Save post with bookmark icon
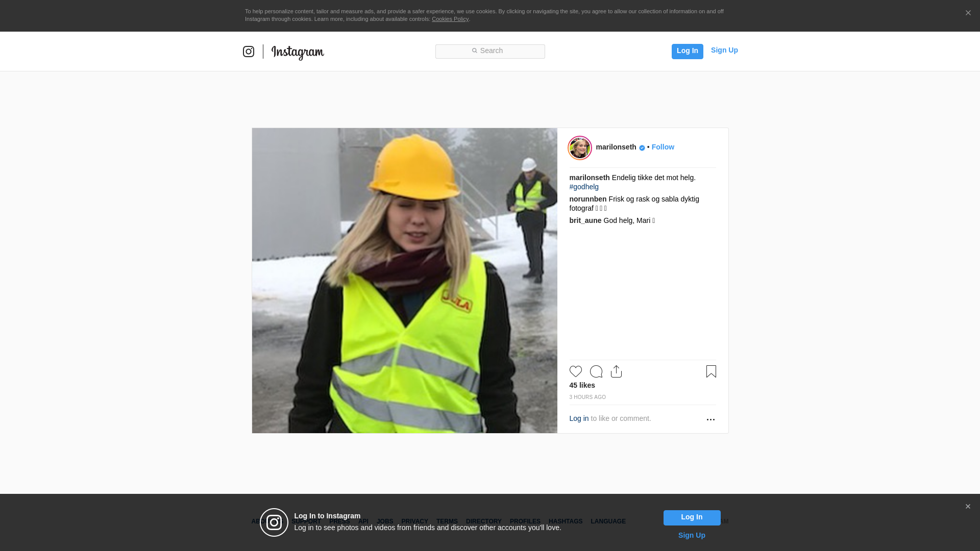The image size is (980, 551). click(x=711, y=371)
